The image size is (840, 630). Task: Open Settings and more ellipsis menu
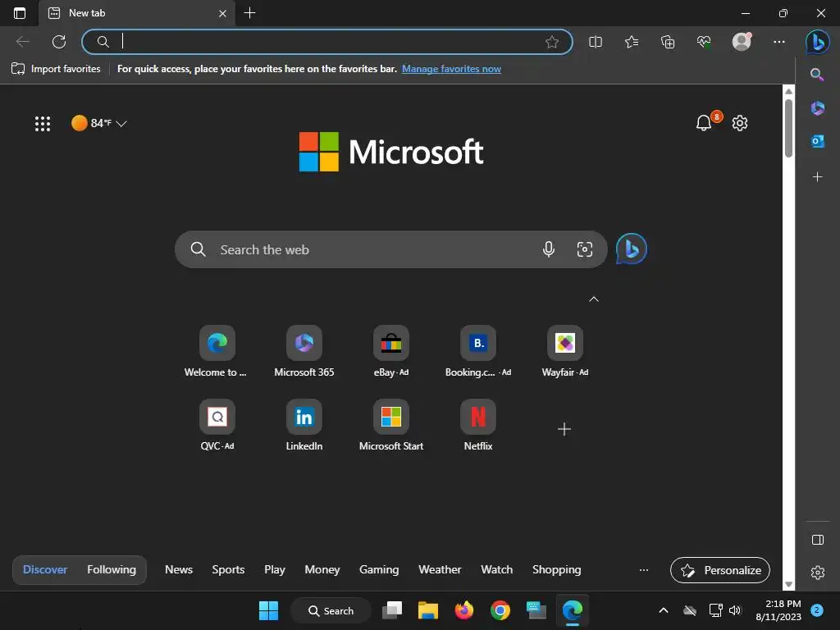pos(779,42)
